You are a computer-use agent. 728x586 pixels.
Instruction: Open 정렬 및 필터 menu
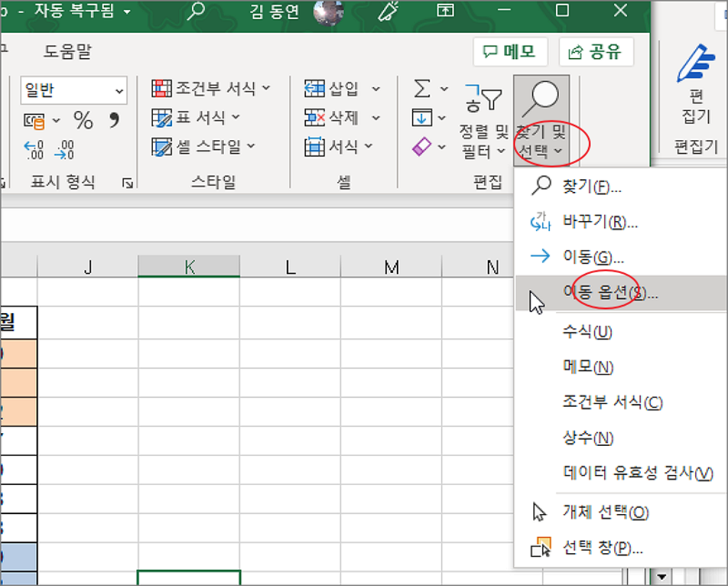pos(484,121)
